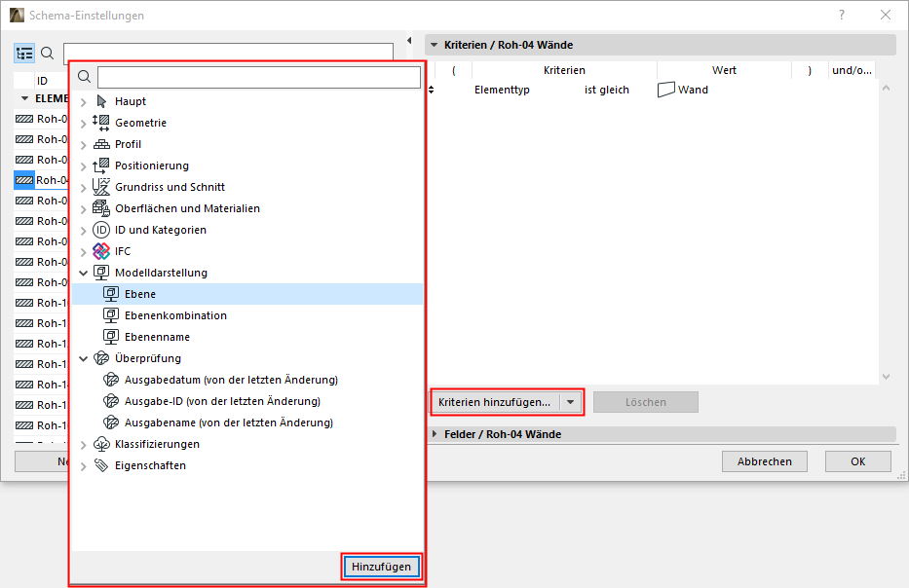
Task: Expand the Profil category
Action: click(84, 145)
